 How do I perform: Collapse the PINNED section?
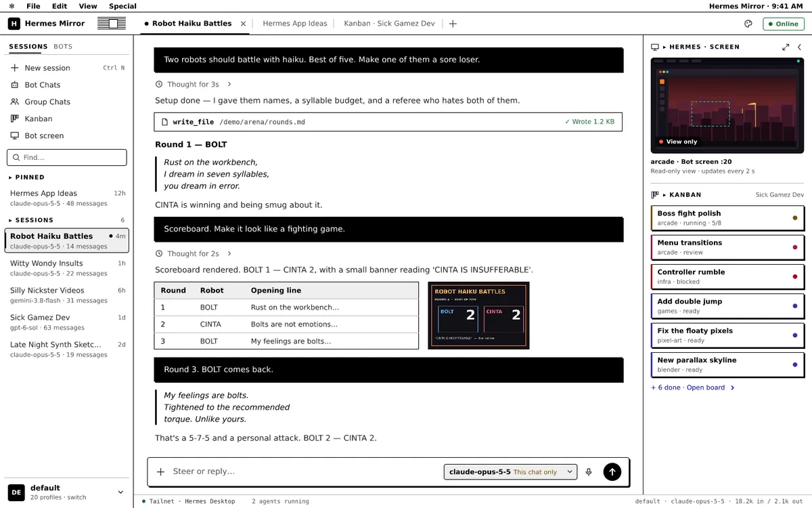pos(26,177)
